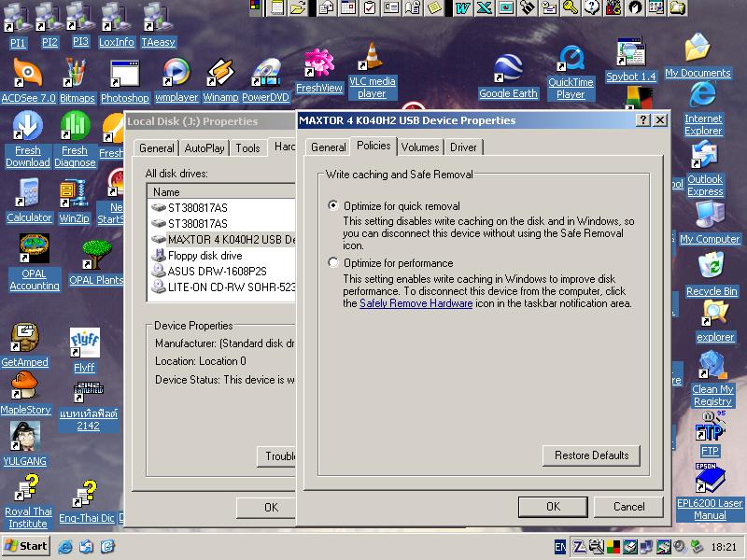Screen dimensions: 747x560
Task: Click the Safely Remove Hardware link
Action: coord(416,303)
